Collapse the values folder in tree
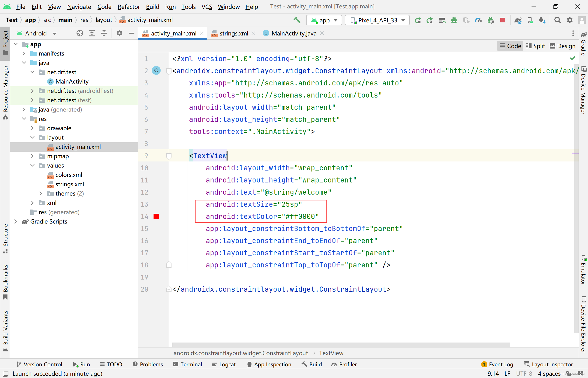Viewport: 588px width, 378px height. (32, 165)
